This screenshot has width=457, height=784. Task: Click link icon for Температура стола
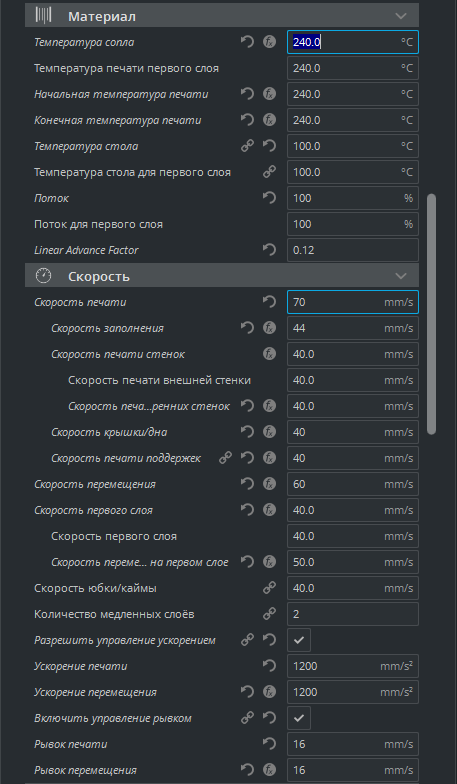coord(248,146)
